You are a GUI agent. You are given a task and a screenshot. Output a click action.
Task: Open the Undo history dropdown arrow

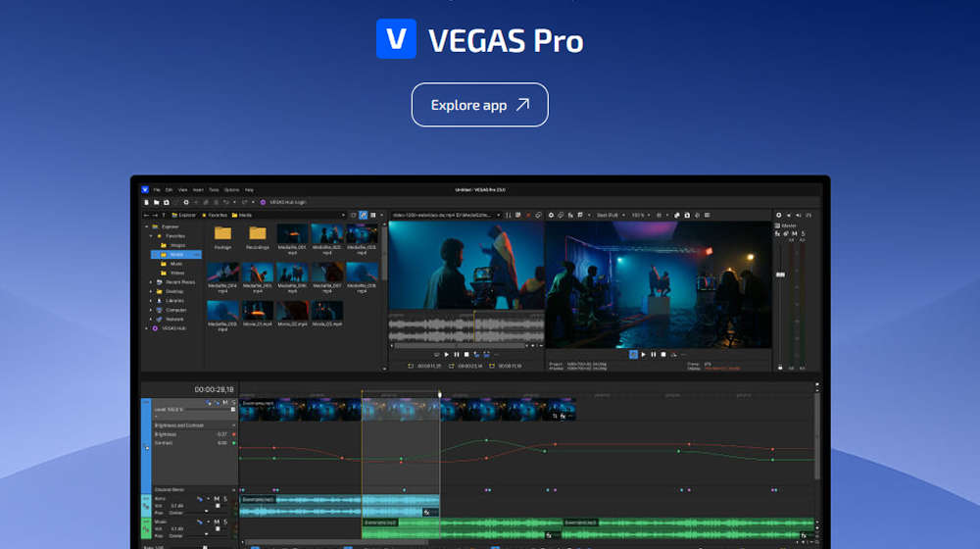234,202
